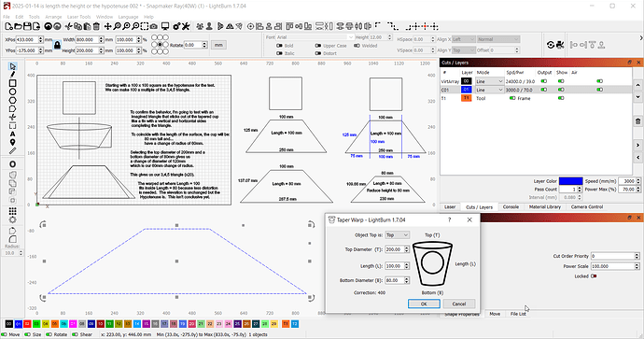Open the Object Top is dropdown
This screenshot has width=644, height=339.
(x=398, y=235)
